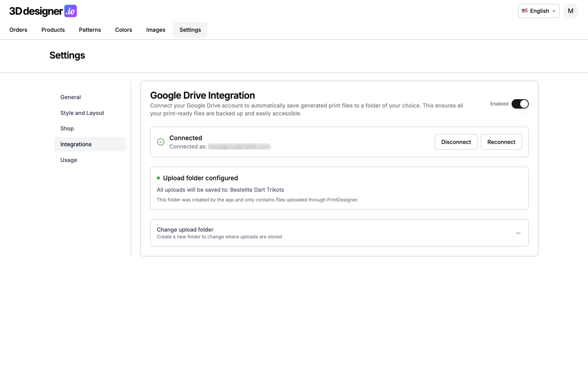Click the green upload folder status dot
Screen dimensions: 588x392
158,178
